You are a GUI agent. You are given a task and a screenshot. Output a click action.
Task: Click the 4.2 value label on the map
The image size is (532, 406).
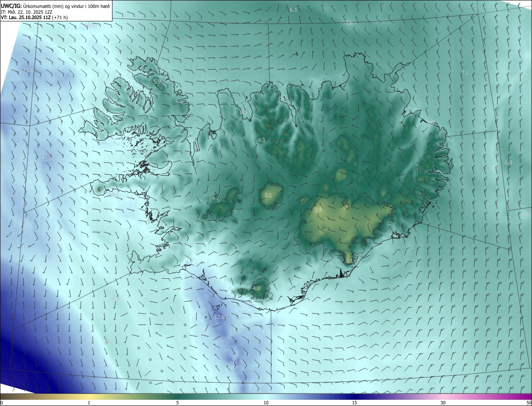(216, 198)
